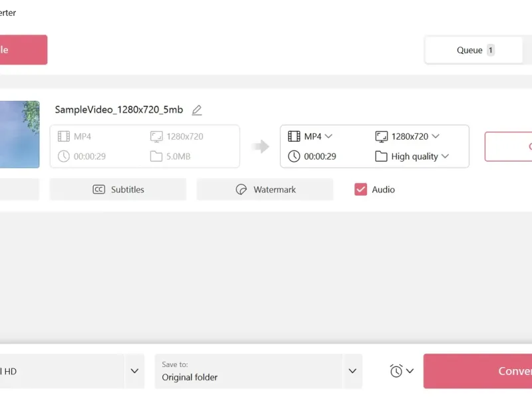Click the output duration clock icon
The width and height of the screenshot is (532, 399).
294,156
